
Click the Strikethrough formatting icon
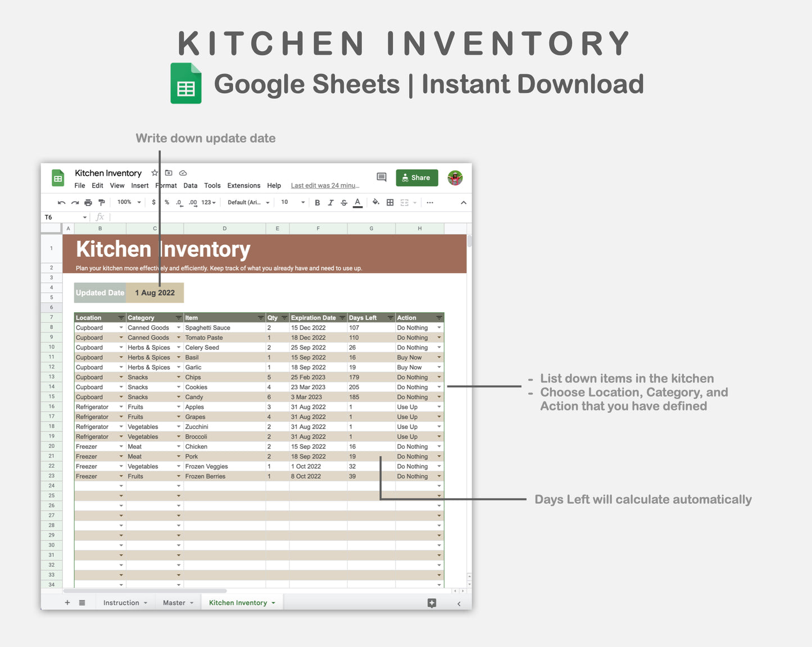click(x=344, y=202)
